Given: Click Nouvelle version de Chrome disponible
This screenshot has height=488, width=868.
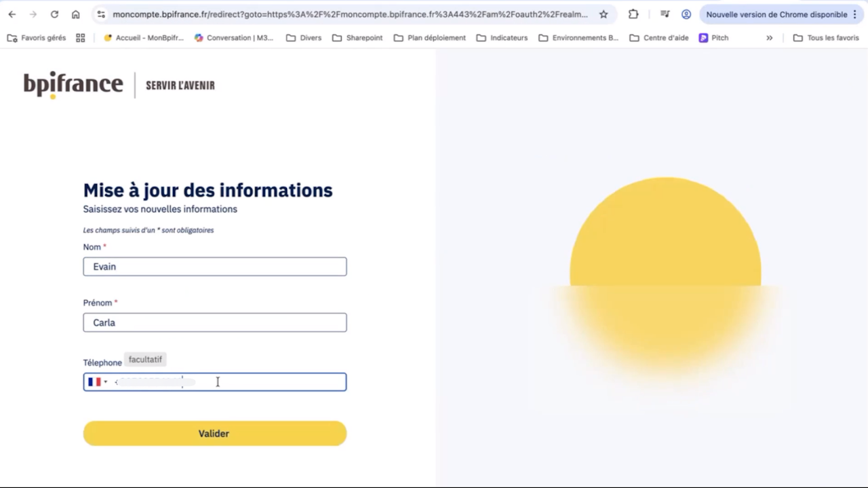Looking at the screenshot, I should [x=776, y=14].
